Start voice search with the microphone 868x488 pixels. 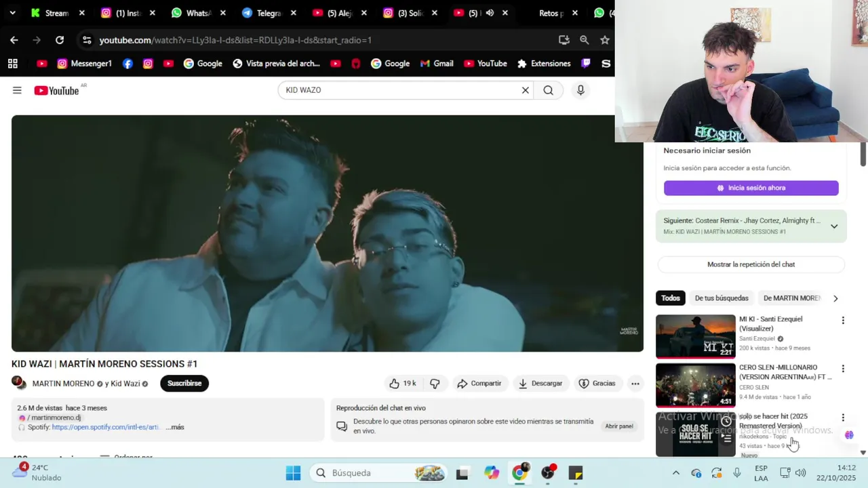coord(580,90)
